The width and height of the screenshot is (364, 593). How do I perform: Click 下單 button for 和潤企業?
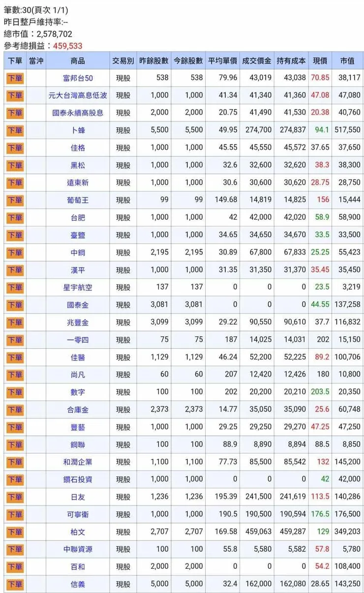pos(15,462)
